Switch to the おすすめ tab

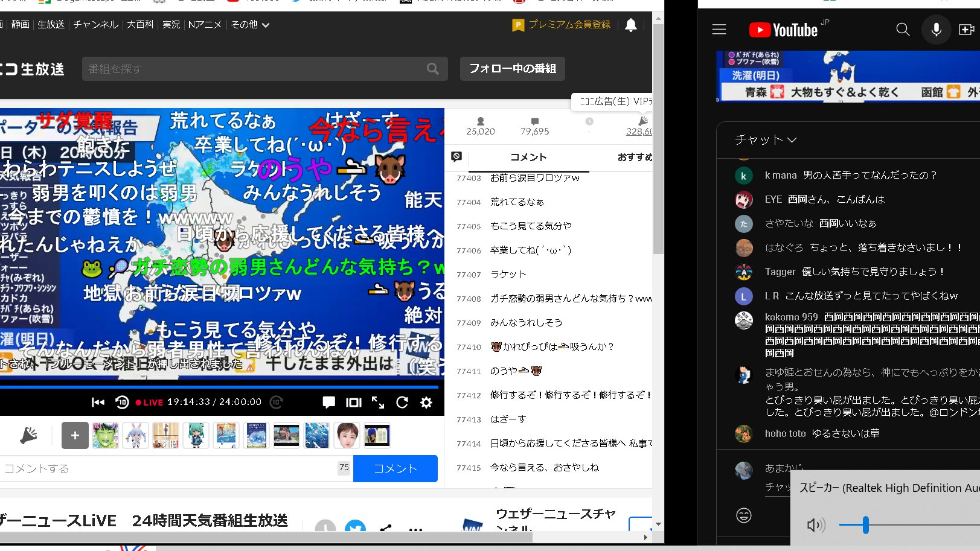[634, 158]
